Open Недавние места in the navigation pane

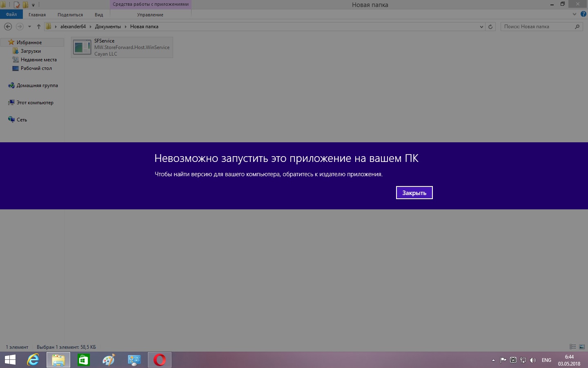(38, 60)
